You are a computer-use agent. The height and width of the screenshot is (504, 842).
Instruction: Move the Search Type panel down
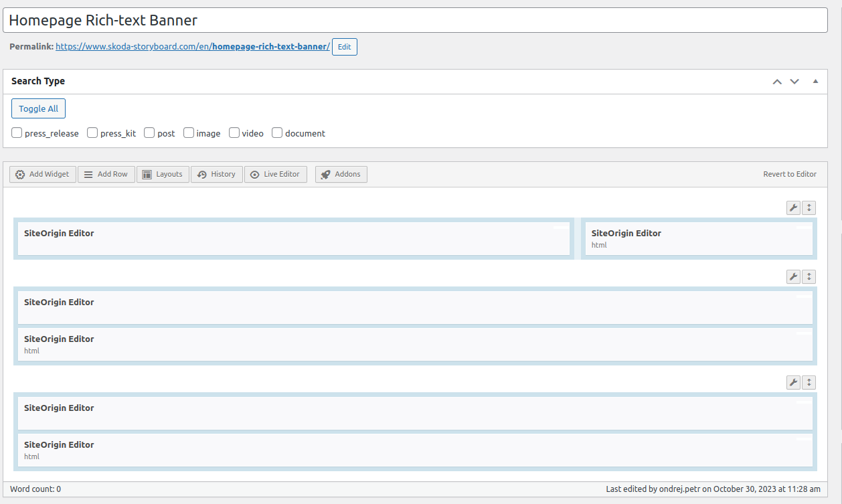tap(794, 82)
